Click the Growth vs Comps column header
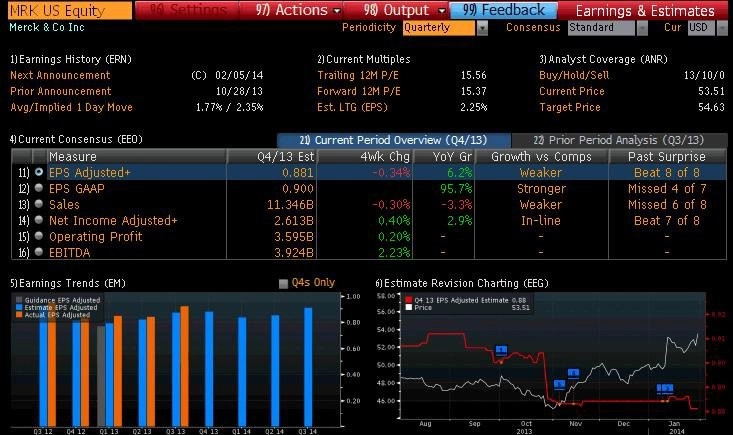Screen dimensions: 733x435 [x=541, y=157]
